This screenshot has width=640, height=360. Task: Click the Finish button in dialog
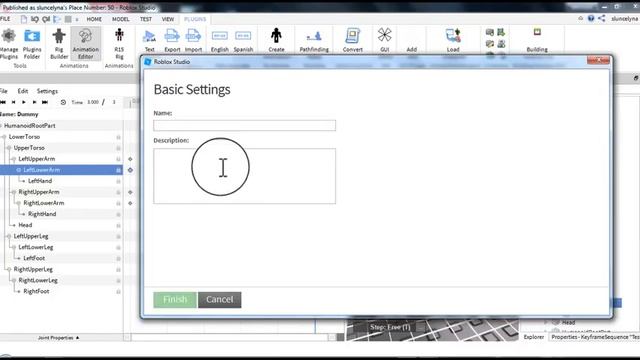(175, 300)
